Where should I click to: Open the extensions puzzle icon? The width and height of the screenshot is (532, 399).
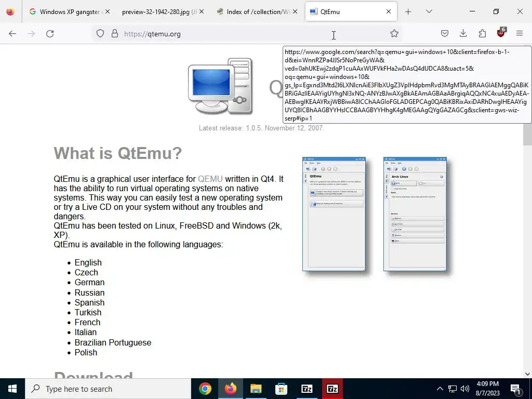tap(482, 34)
